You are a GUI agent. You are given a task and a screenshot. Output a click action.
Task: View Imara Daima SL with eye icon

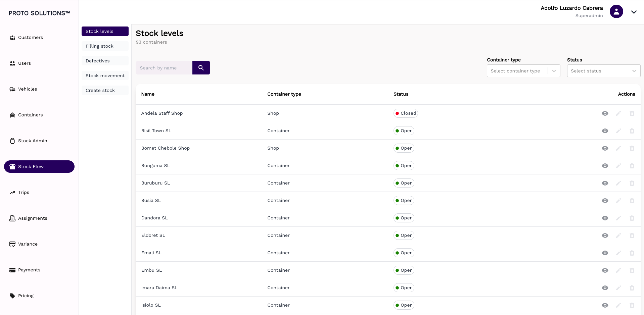605,288
